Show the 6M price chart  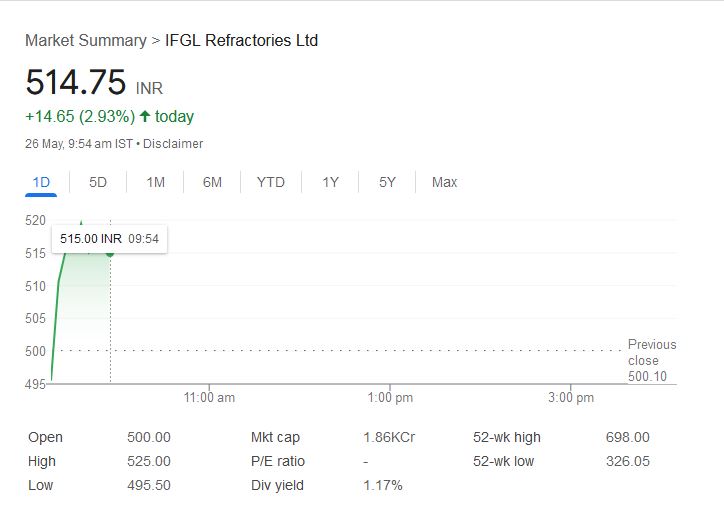(212, 182)
